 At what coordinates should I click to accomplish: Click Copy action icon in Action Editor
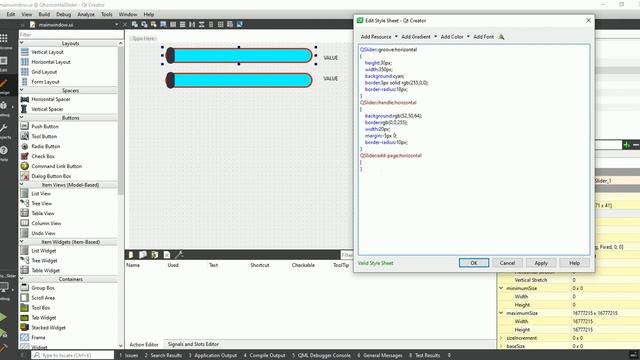(x=143, y=255)
